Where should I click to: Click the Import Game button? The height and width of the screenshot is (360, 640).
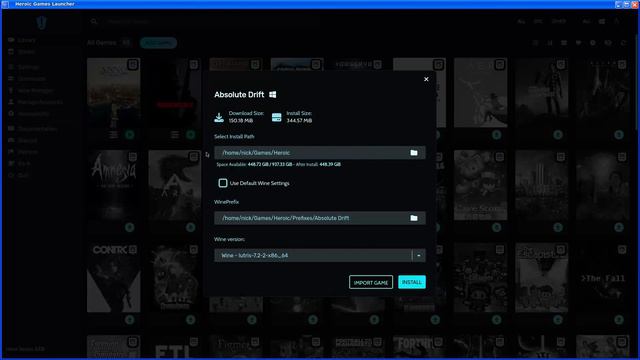(x=371, y=282)
